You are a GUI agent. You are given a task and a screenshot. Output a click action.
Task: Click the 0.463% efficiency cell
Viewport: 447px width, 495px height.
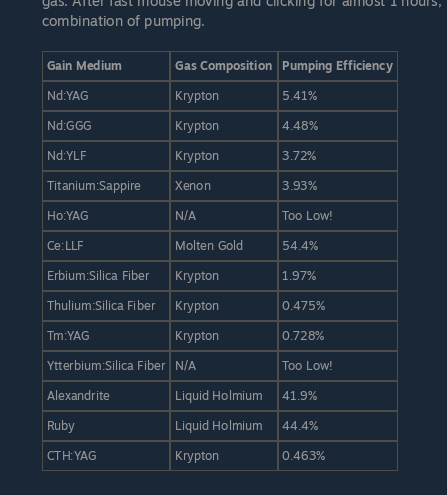coord(338,456)
